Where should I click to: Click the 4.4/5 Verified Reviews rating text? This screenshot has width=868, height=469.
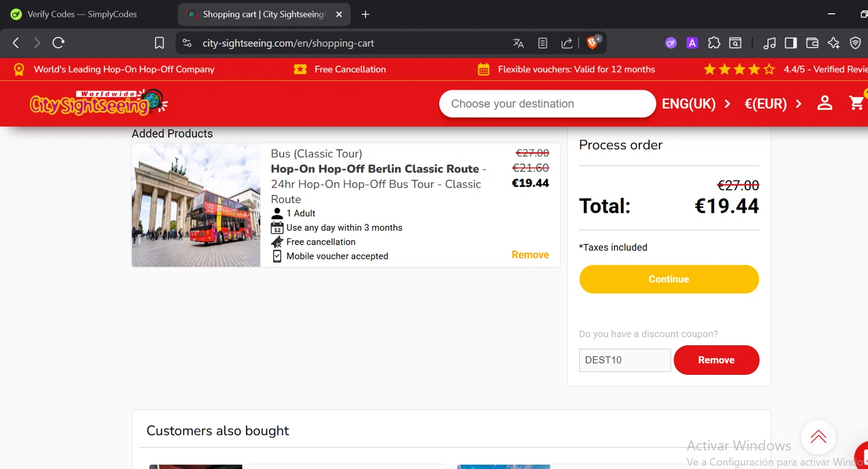pos(826,69)
